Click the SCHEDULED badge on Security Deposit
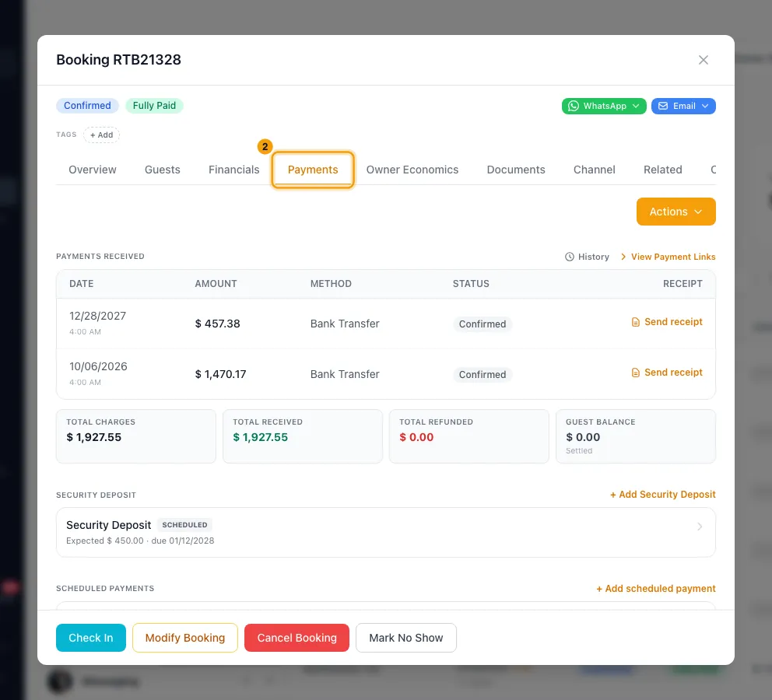This screenshot has width=772, height=700. click(184, 525)
